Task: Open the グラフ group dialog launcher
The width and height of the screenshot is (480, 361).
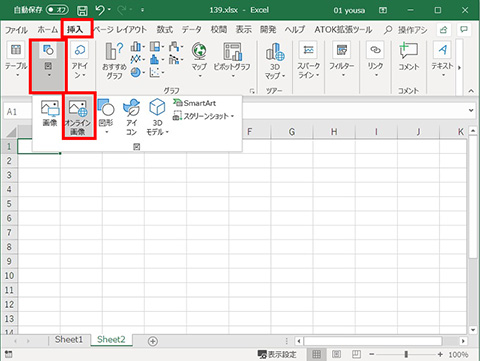Action: (x=252, y=91)
